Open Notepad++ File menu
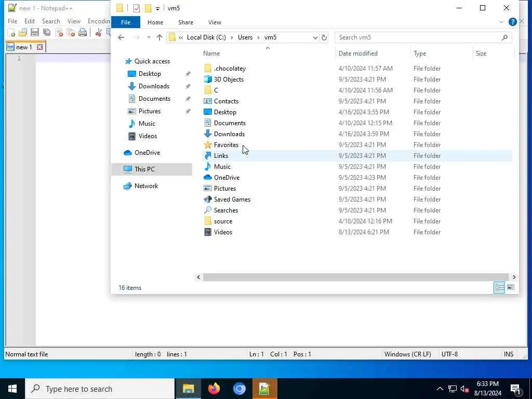Screen dimensions: 532x399 pyautogui.click(x=12, y=21)
